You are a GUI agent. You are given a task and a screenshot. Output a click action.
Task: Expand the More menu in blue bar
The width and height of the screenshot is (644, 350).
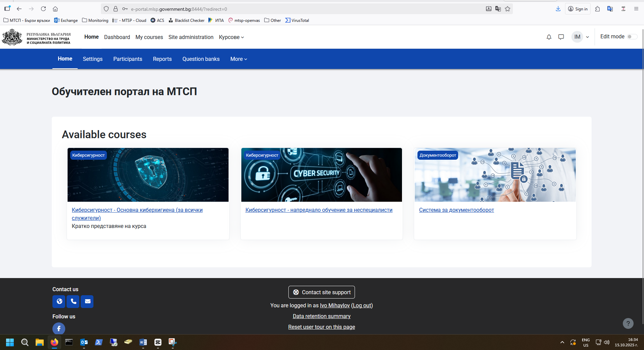[x=239, y=59]
